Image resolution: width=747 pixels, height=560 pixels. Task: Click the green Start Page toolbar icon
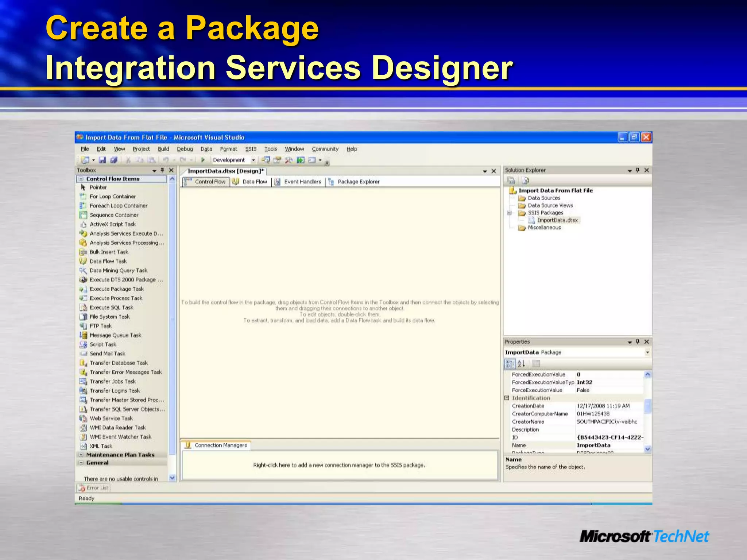click(x=300, y=160)
